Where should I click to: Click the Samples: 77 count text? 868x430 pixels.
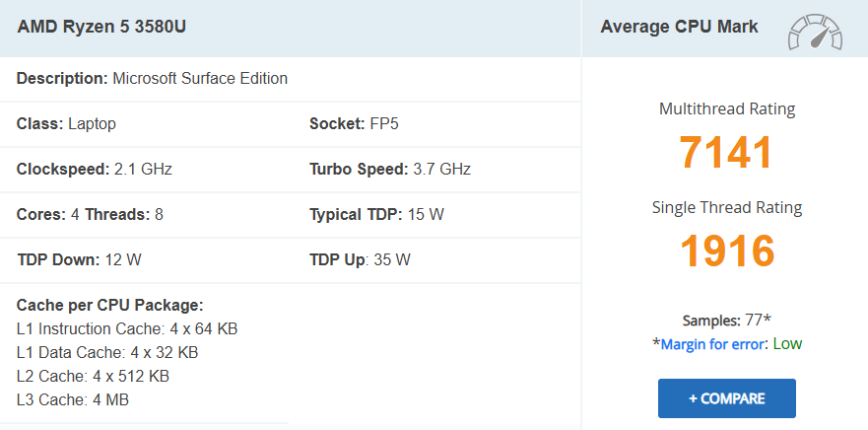[727, 321]
